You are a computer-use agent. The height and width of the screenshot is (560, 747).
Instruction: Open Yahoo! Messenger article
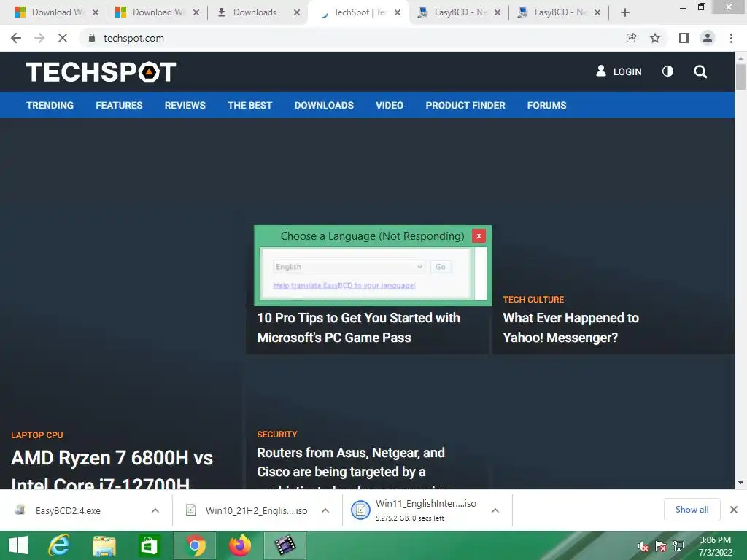(570, 327)
